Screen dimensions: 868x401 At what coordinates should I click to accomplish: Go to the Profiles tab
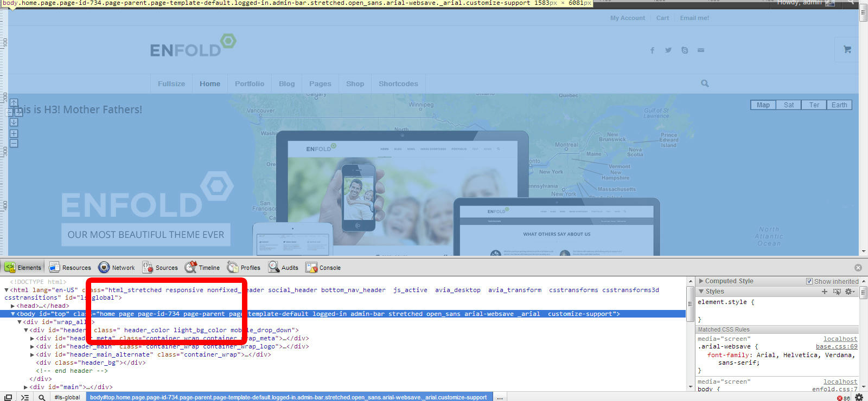(244, 267)
